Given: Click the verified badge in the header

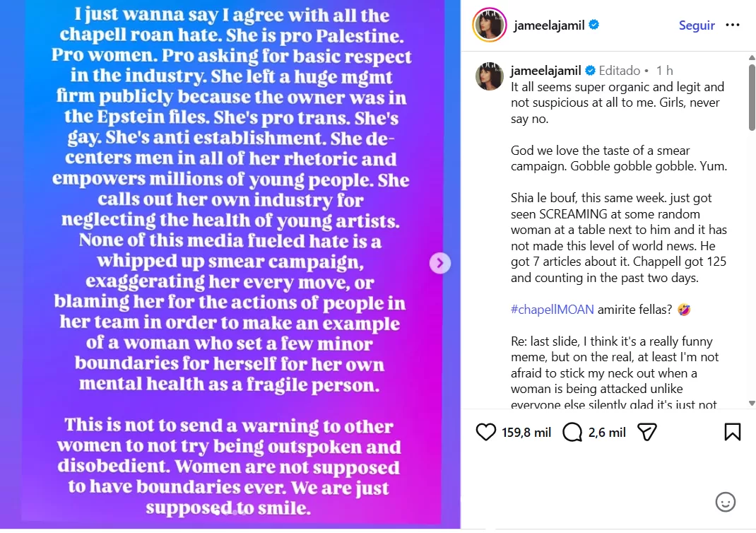Looking at the screenshot, I should point(594,25).
